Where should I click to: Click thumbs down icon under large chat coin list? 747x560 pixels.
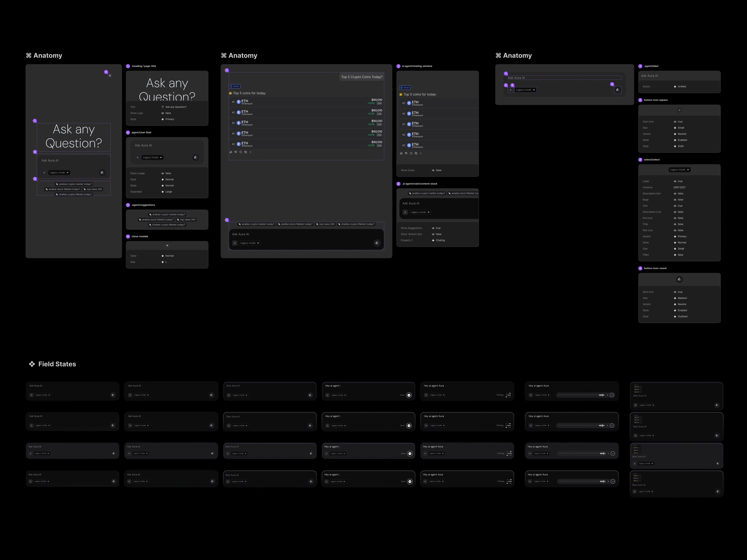point(236,152)
